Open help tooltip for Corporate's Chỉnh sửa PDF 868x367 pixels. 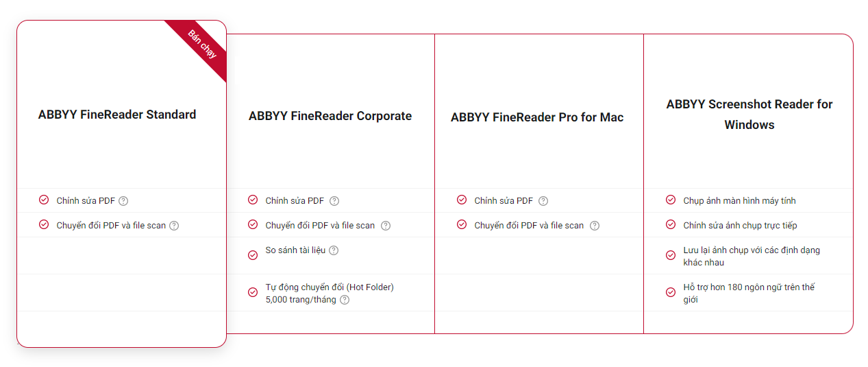[334, 201]
